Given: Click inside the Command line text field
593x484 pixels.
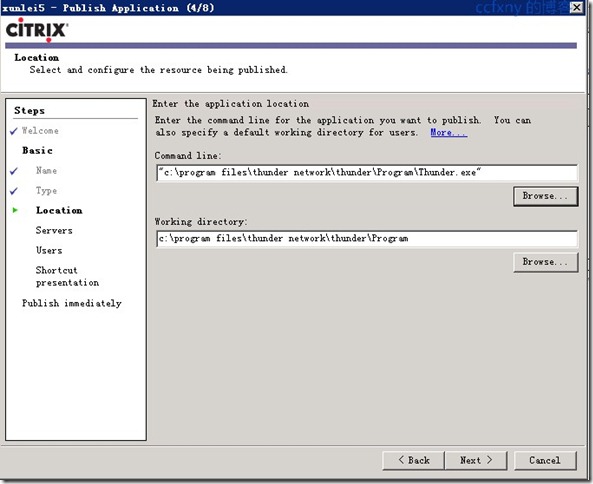Looking at the screenshot, I should coord(367,173).
